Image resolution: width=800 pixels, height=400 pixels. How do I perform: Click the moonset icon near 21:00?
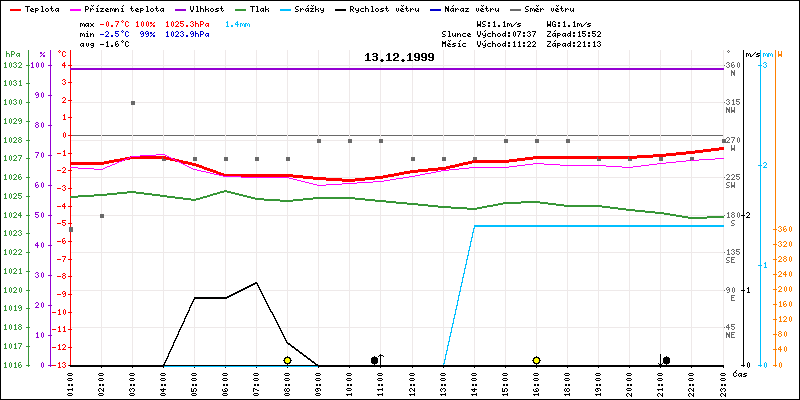tap(665, 360)
